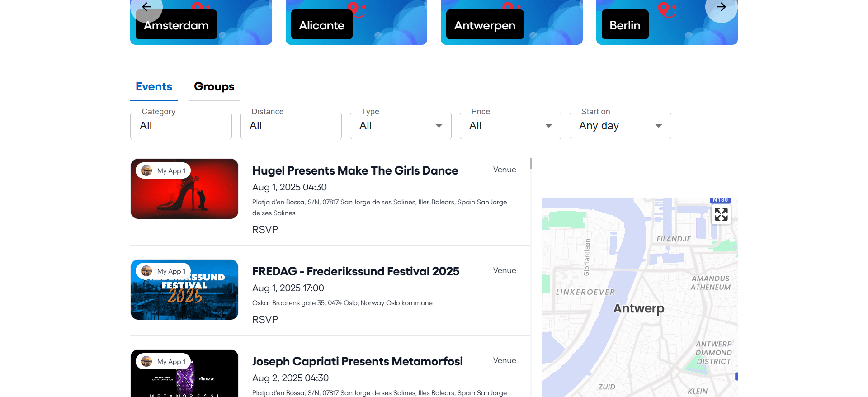Click My App 1 avatar on FREDAG event
The height and width of the screenshot is (397, 868).
point(146,271)
